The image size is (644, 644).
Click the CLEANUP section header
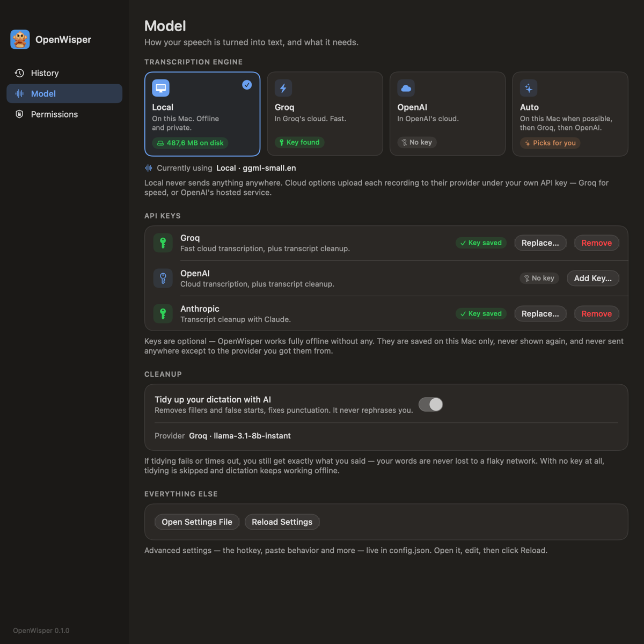pyautogui.click(x=163, y=374)
